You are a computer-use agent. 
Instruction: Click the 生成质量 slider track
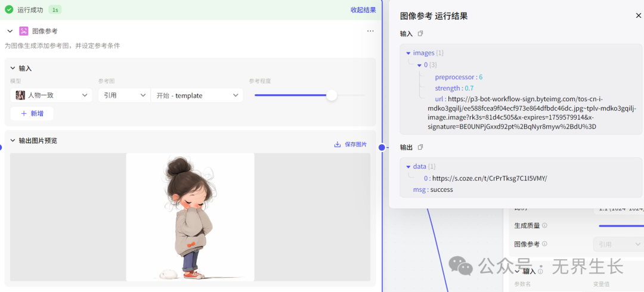point(621,226)
